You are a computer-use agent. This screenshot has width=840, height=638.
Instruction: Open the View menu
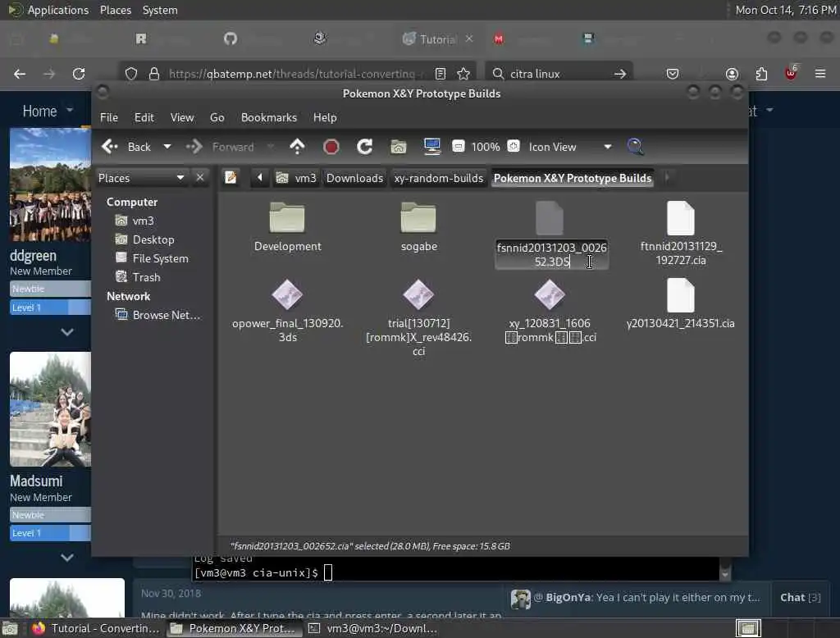pyautogui.click(x=182, y=117)
